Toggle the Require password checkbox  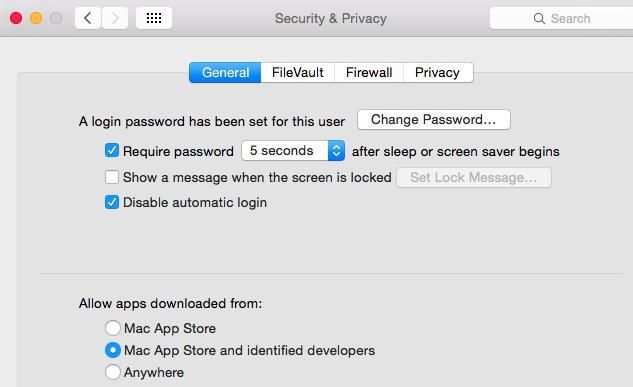coord(112,151)
